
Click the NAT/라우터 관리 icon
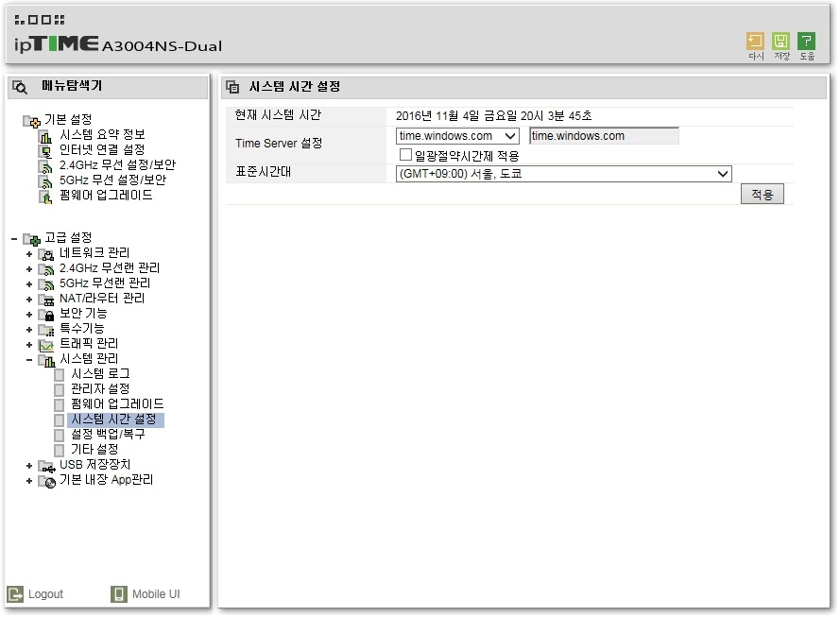[46, 300]
